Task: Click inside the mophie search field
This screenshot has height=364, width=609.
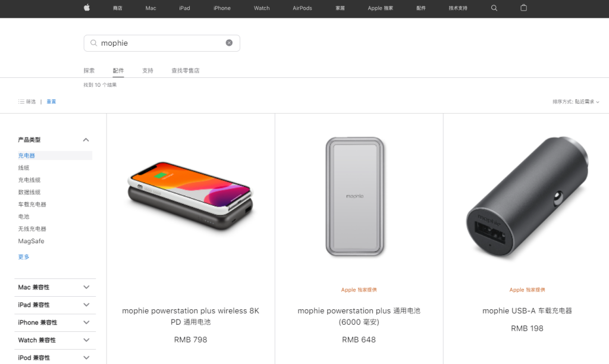Action: click(x=162, y=43)
